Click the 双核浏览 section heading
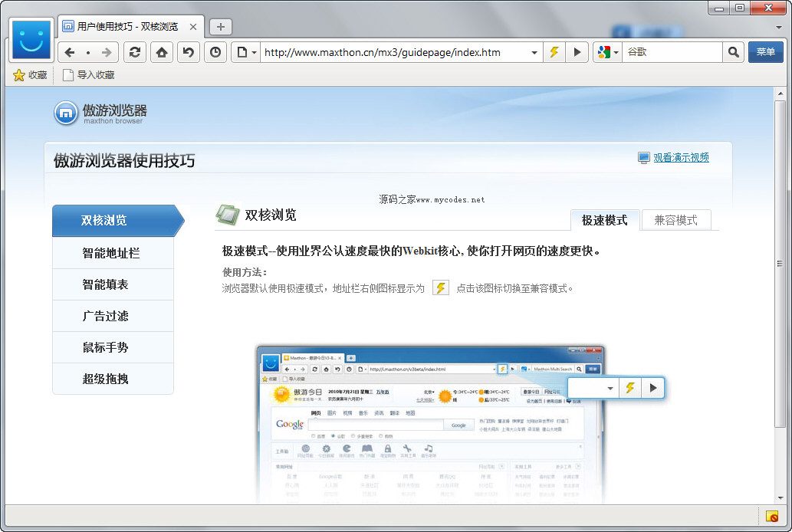 click(x=271, y=215)
